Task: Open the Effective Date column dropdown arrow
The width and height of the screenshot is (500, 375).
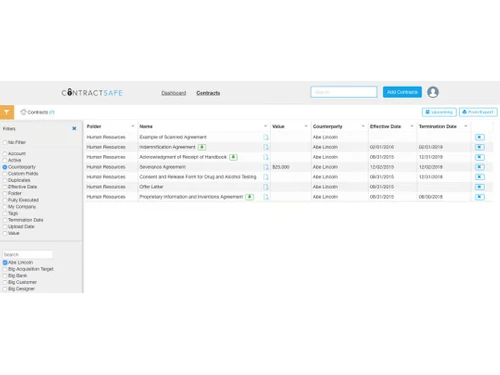Action: pos(412,126)
